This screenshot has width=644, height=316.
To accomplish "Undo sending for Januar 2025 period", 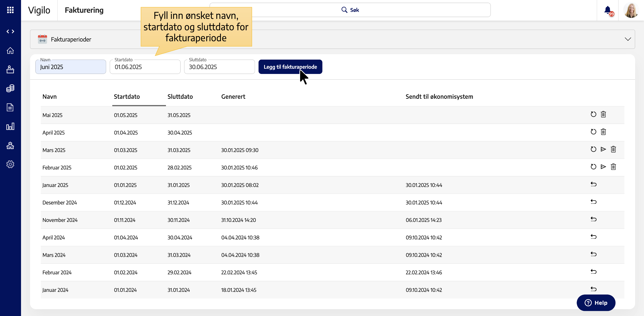I will tap(594, 184).
